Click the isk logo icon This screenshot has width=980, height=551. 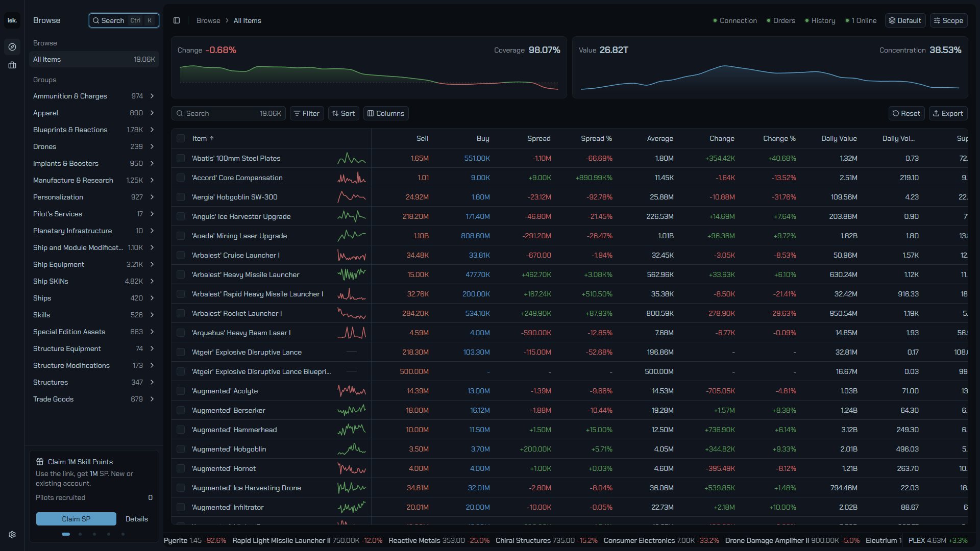tap(12, 20)
